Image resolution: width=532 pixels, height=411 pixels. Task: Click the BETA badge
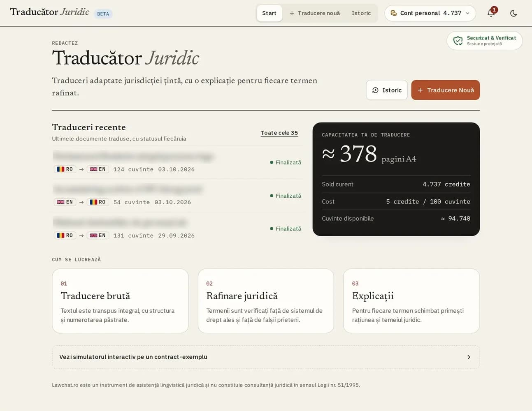103,14
